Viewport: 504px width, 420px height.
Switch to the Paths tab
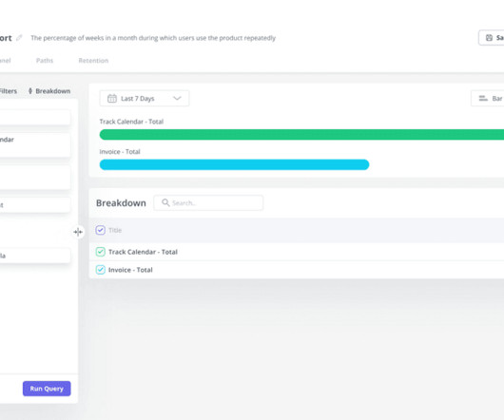click(45, 61)
